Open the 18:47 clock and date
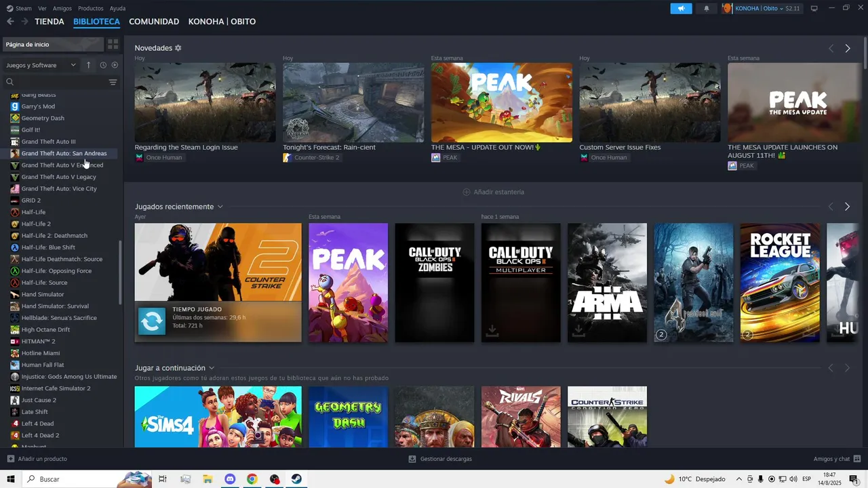Image resolution: width=868 pixels, height=488 pixels. (829, 479)
